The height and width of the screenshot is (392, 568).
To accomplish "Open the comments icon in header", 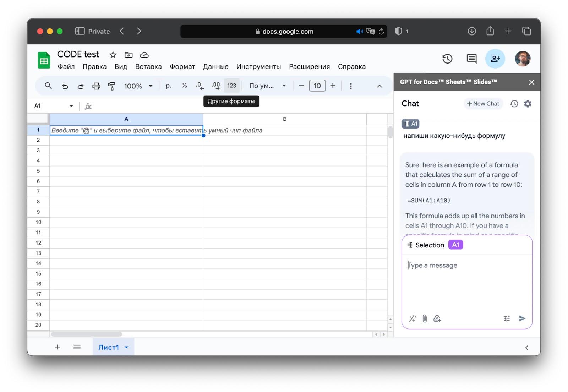I will [x=471, y=59].
